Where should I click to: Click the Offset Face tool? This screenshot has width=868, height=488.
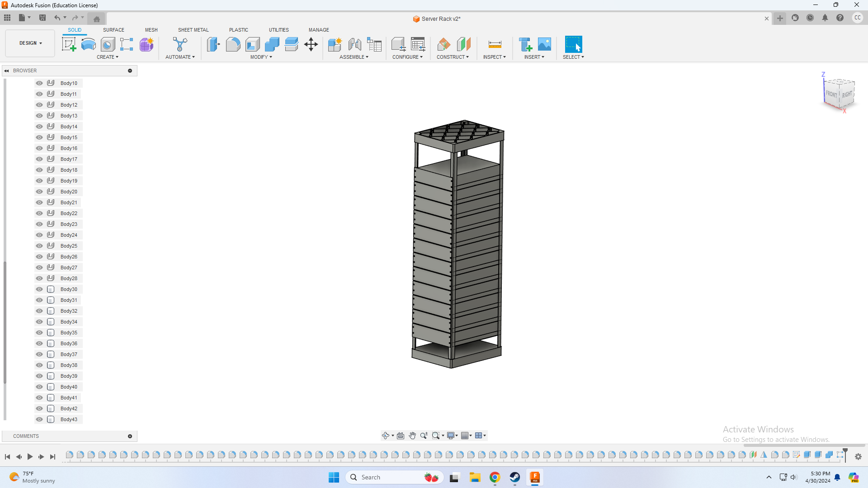(x=292, y=44)
